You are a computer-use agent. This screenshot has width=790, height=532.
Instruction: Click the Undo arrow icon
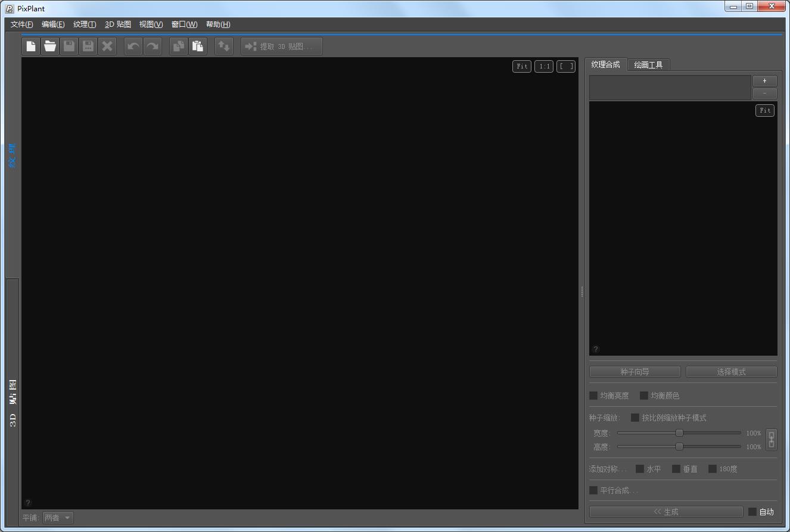click(133, 46)
